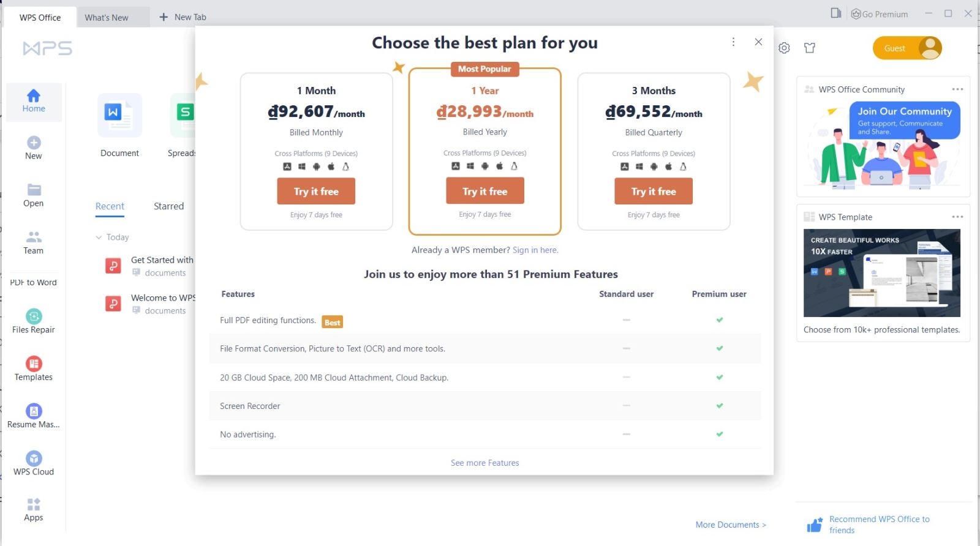Try the 1 Year plan free
Viewport: 980px width, 546px height.
[x=484, y=190]
